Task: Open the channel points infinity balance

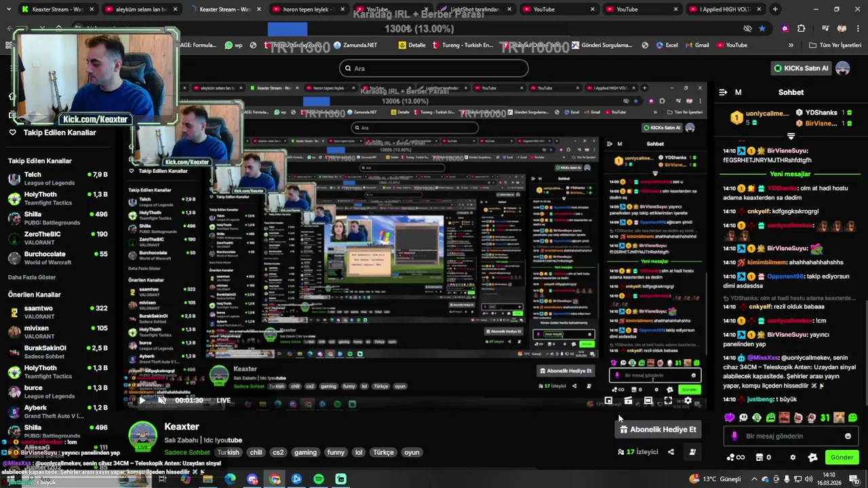Action: (x=735, y=457)
